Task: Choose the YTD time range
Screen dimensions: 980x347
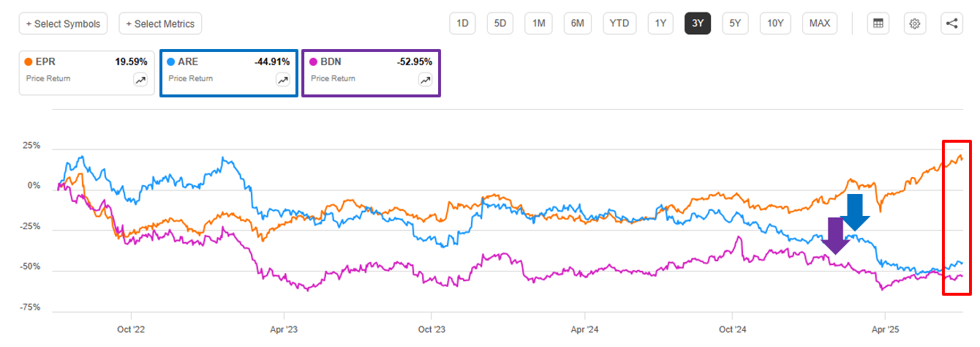Action: coord(619,23)
